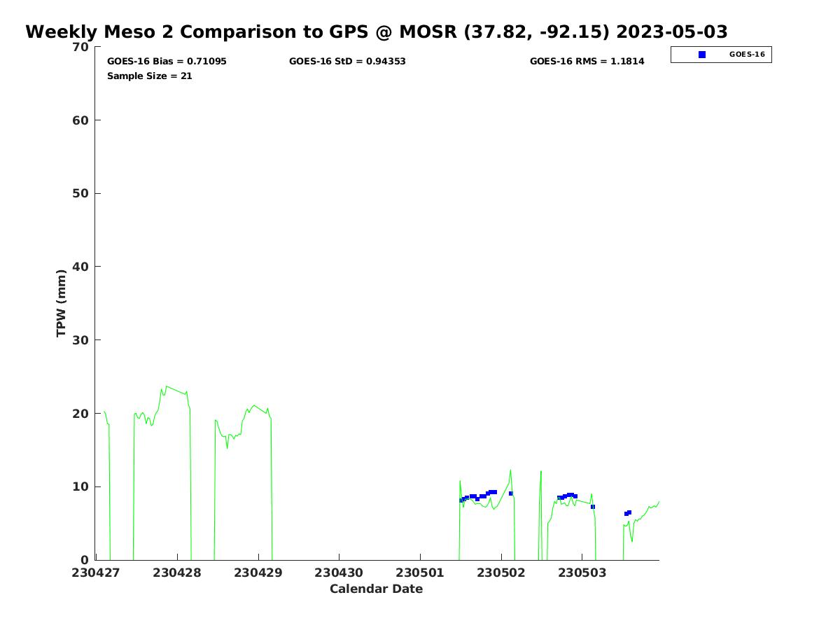Viewport: 840px width, 630px height.
Task: Click the 230427 date tick label
Action: pyautogui.click(x=96, y=573)
